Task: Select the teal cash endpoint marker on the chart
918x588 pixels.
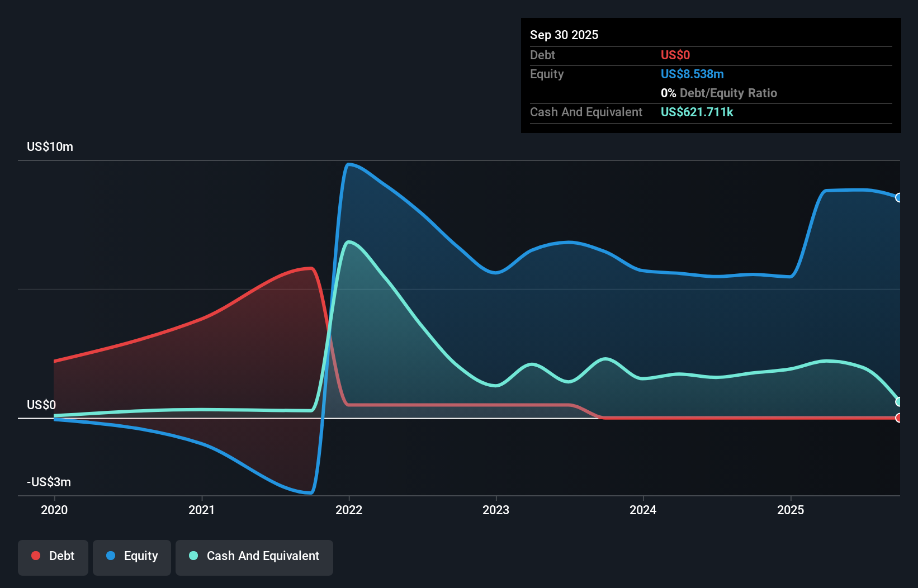Action: pos(898,400)
